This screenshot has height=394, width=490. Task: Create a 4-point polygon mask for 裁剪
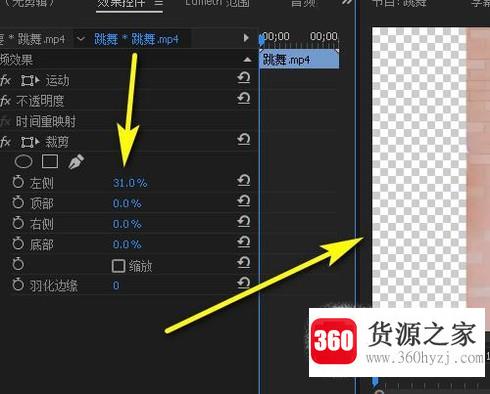point(50,161)
